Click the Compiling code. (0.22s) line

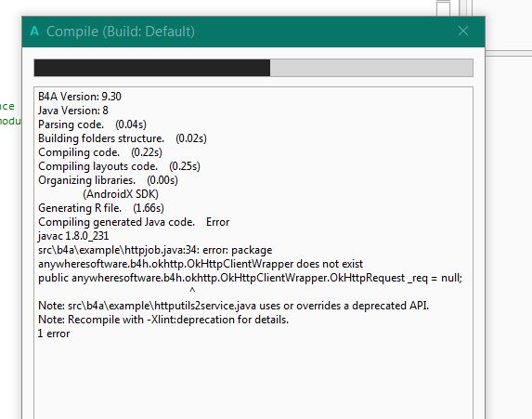[x=100, y=152]
